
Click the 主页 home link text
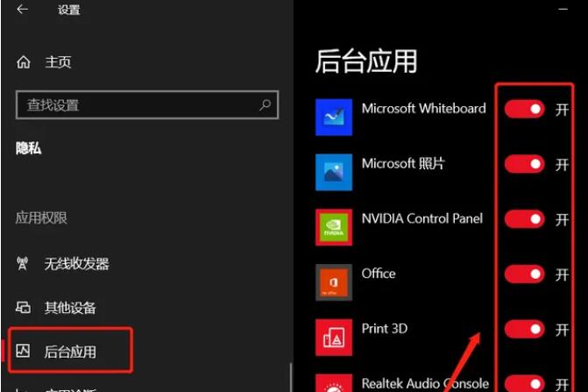58,62
